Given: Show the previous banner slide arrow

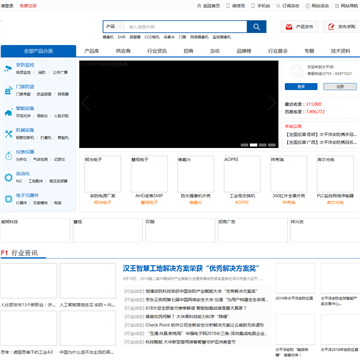Looking at the screenshot, I should [x=86, y=103].
